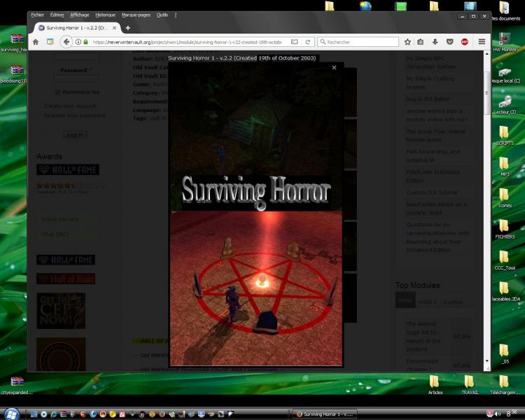Click the Windows Start orb
The height and width of the screenshot is (420, 525).
pyautogui.click(x=11, y=414)
